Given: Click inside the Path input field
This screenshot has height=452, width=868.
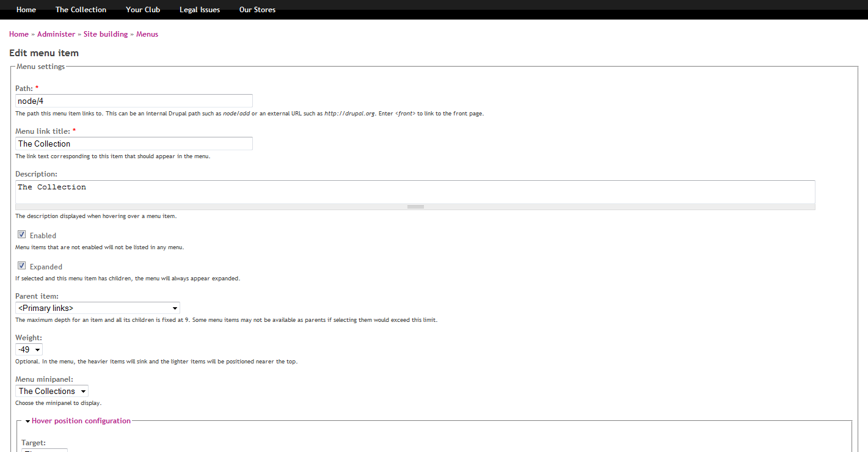Looking at the screenshot, I should (x=134, y=100).
